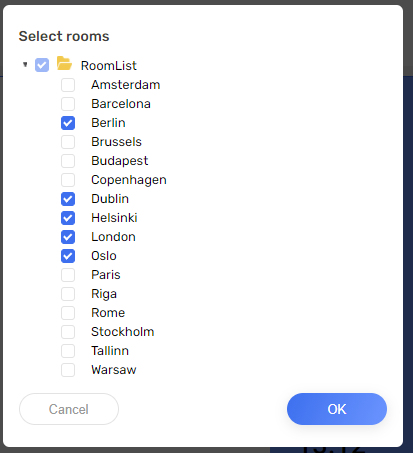Select the Budapest checkbox

(68, 161)
